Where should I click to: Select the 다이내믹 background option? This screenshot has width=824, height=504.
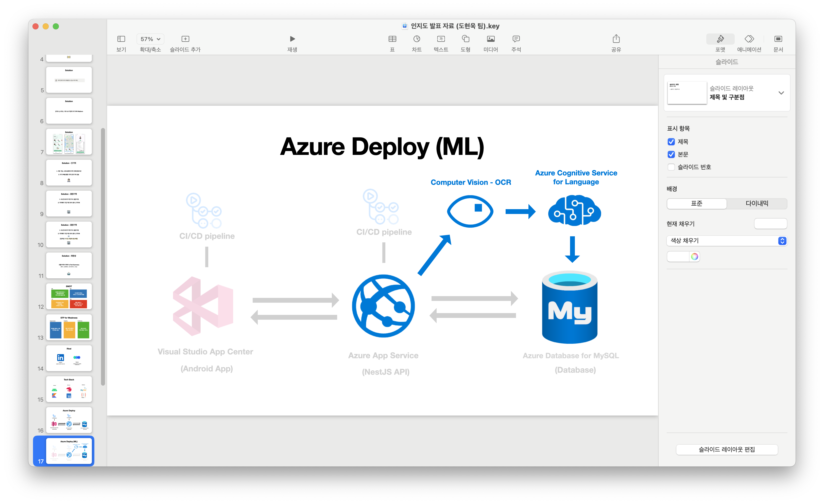tap(757, 204)
